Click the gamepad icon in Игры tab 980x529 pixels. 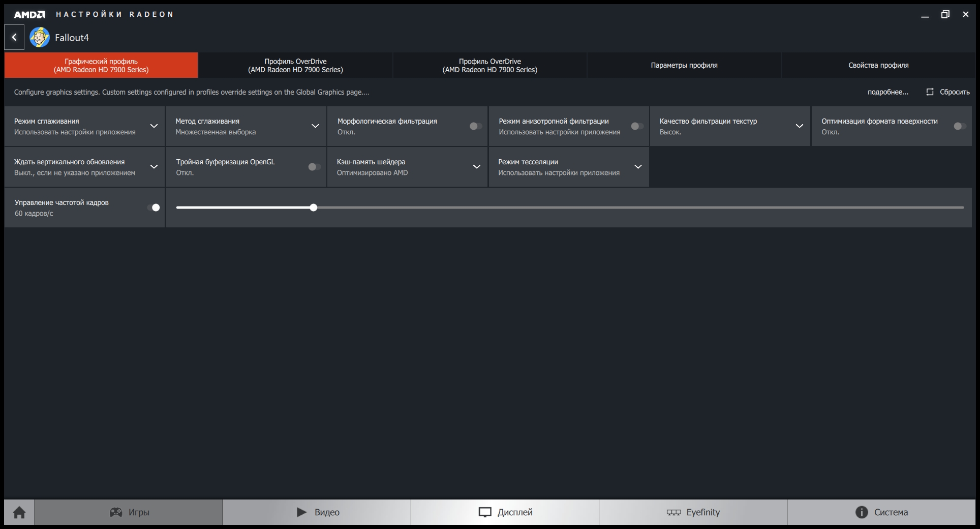coord(116,512)
